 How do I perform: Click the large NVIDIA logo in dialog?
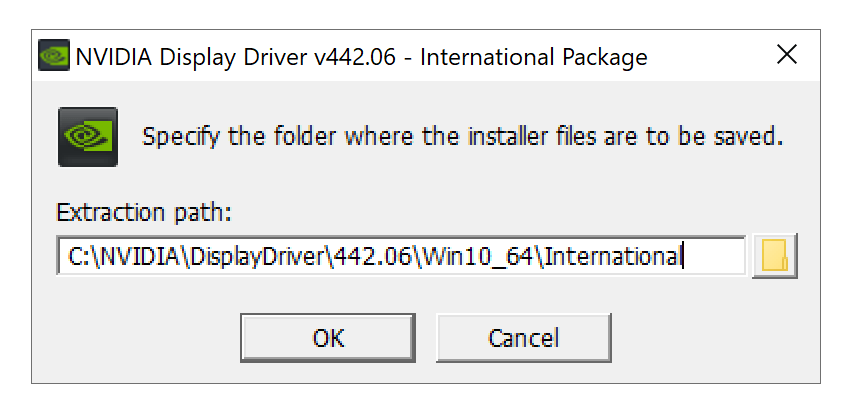(88, 135)
